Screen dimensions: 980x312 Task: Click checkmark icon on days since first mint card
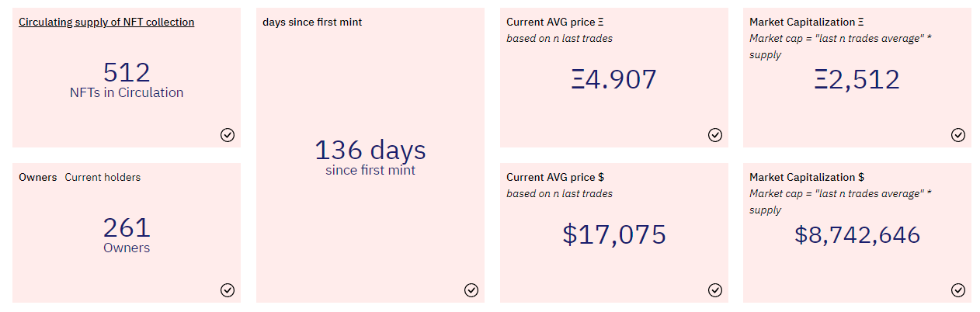click(471, 290)
